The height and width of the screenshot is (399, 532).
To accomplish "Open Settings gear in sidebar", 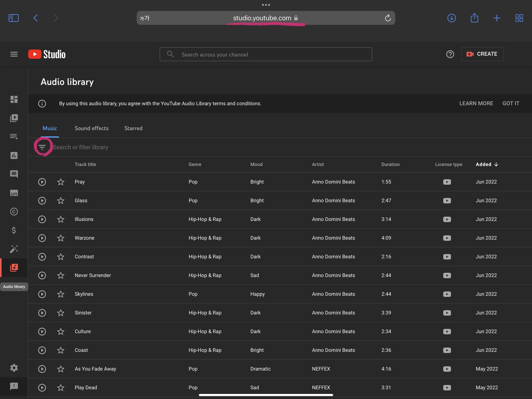I will [14, 368].
